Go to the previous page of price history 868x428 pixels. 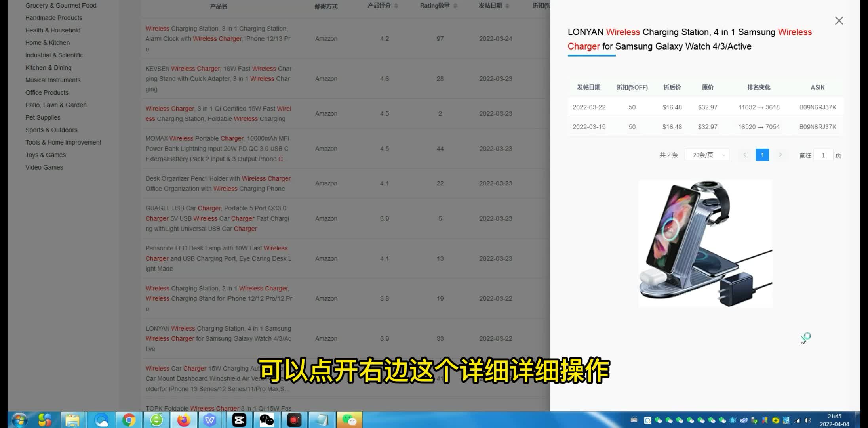click(x=745, y=155)
